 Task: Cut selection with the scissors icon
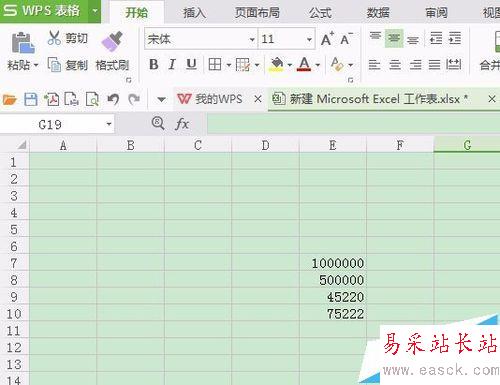pos(54,38)
